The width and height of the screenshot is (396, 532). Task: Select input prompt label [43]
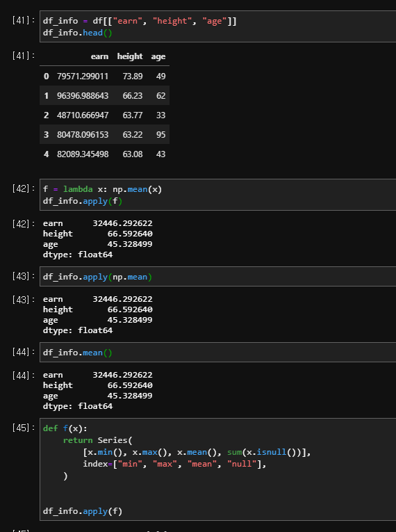[24, 276]
